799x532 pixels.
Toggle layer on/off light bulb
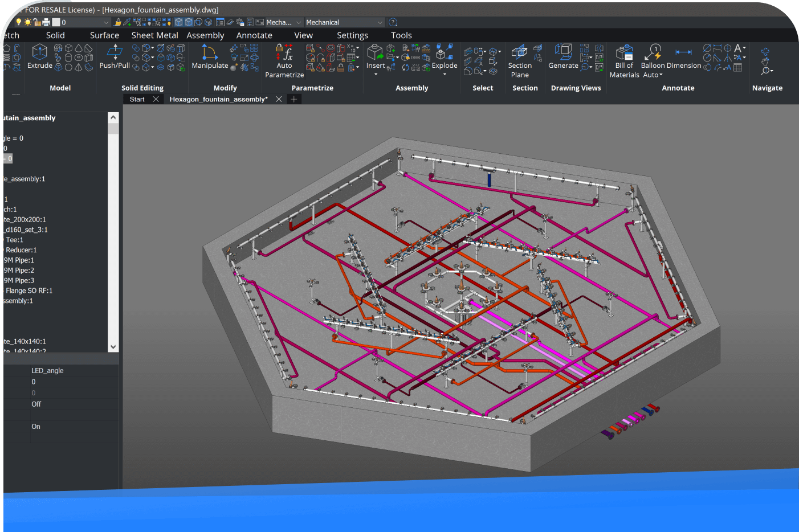coord(18,22)
